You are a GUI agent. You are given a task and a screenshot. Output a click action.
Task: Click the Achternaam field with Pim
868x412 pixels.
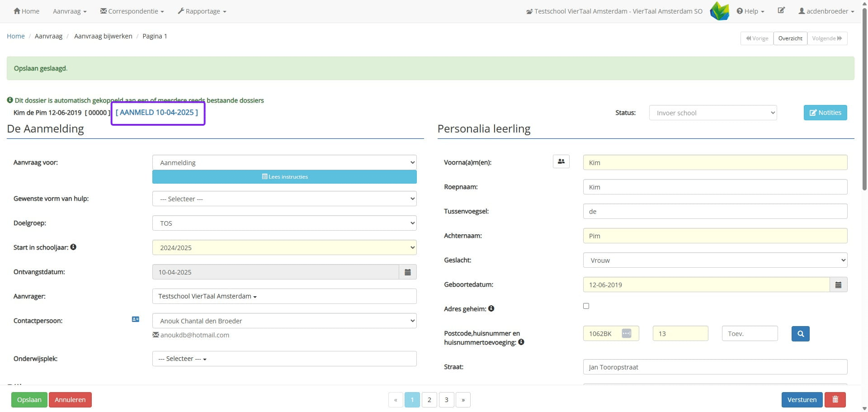pyautogui.click(x=715, y=236)
